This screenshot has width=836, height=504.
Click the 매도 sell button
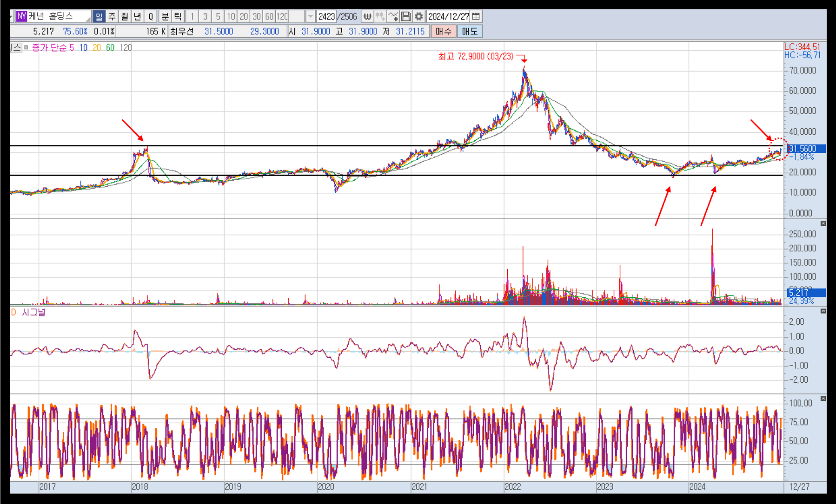470,32
